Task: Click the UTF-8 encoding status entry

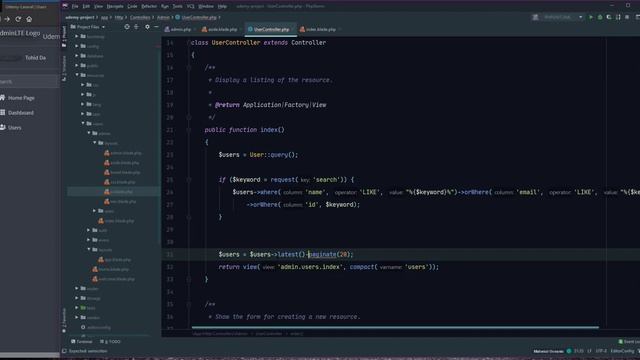Action: click(x=601, y=351)
